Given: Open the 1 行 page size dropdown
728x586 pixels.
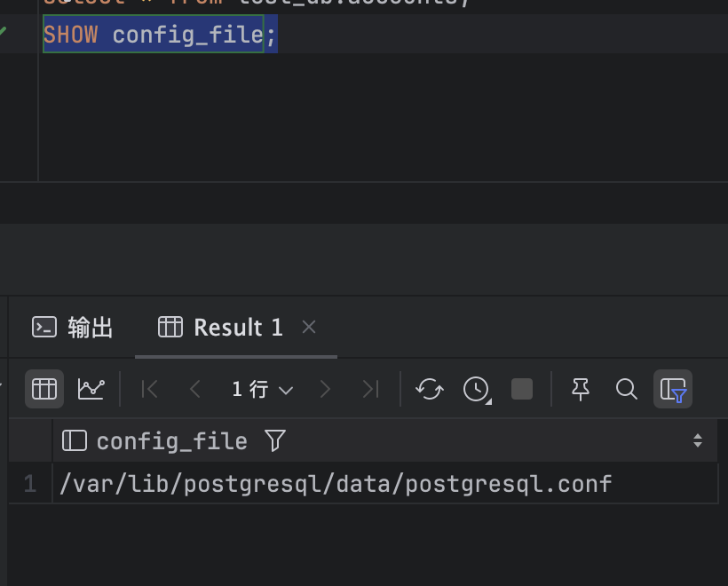Looking at the screenshot, I should coord(262,389).
